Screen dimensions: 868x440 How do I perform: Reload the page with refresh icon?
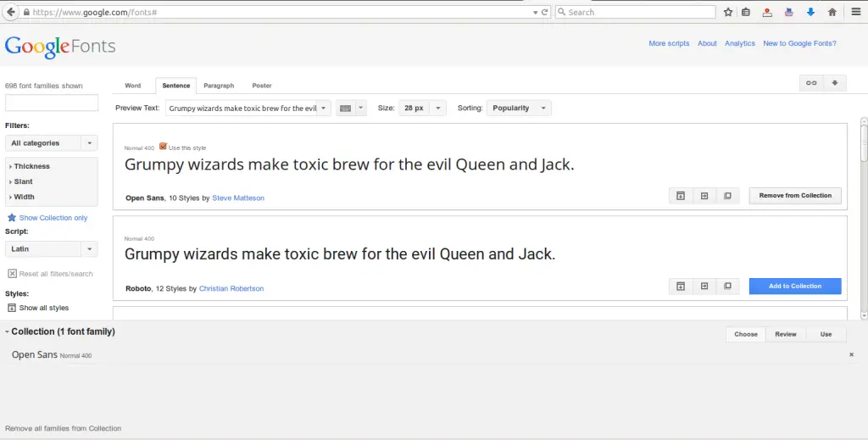[x=545, y=12]
